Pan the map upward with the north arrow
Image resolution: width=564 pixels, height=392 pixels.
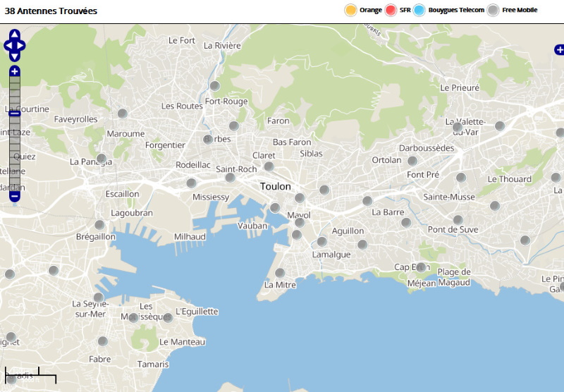coord(15,35)
